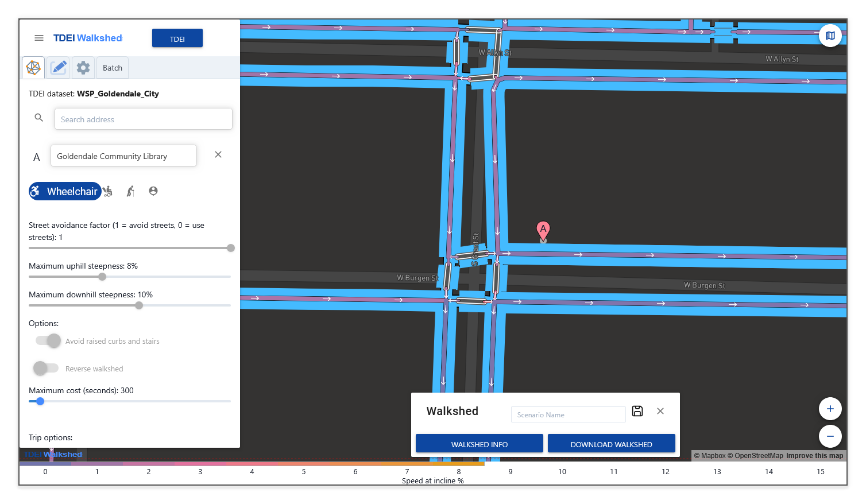
Task: Zoom in on the map
Action: click(830, 409)
